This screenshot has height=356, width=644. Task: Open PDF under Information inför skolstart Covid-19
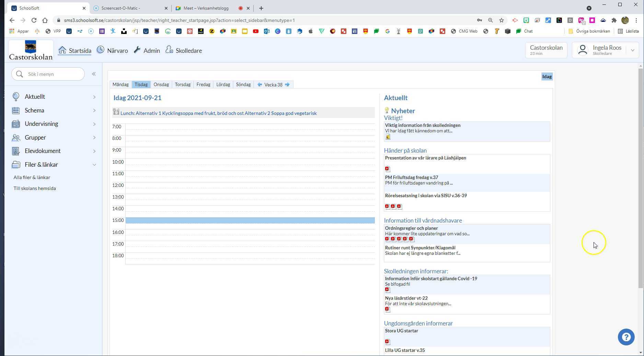pos(388,290)
